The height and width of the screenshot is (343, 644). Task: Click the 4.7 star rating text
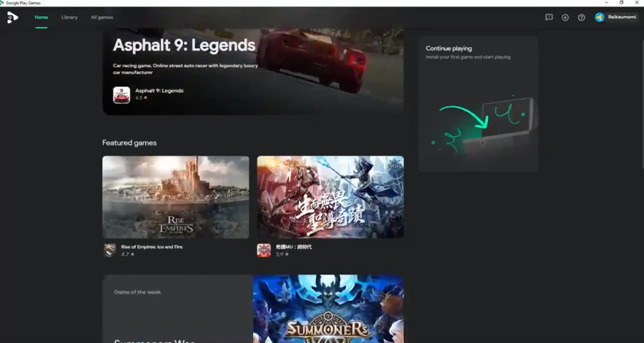(x=128, y=254)
